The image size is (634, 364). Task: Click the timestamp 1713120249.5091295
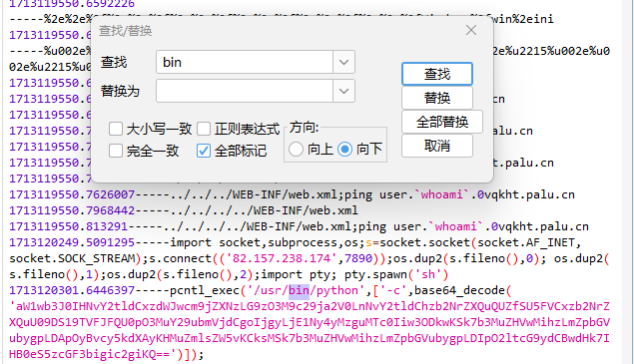tap(72, 242)
